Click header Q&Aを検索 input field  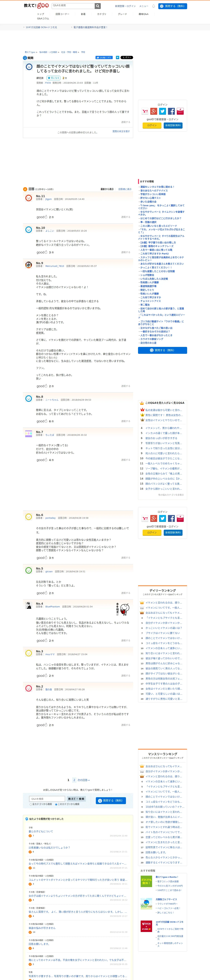coord(73,6)
